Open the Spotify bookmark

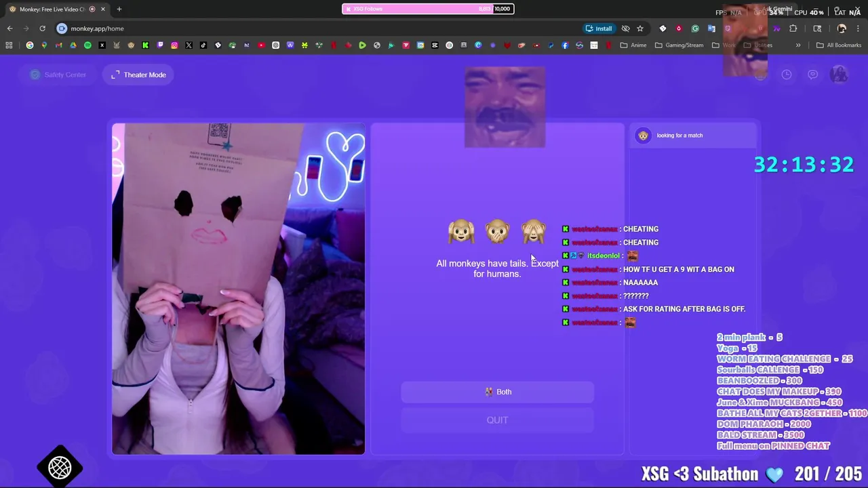pos(87,45)
